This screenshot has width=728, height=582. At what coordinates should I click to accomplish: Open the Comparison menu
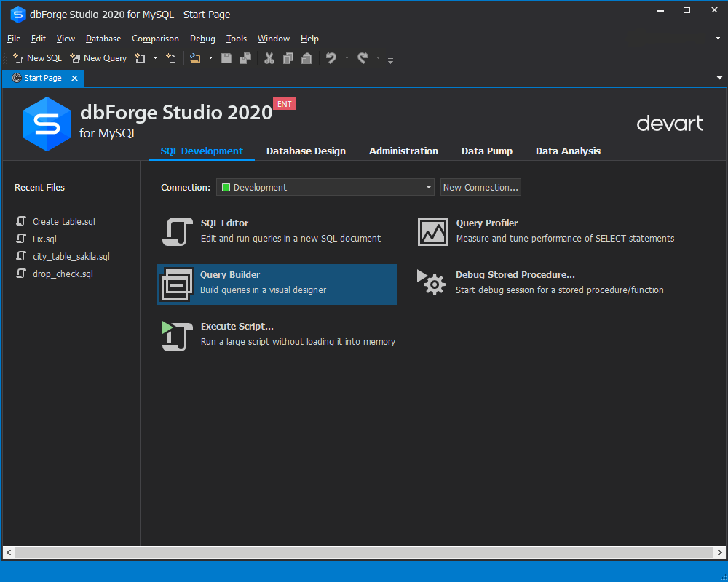(155, 39)
